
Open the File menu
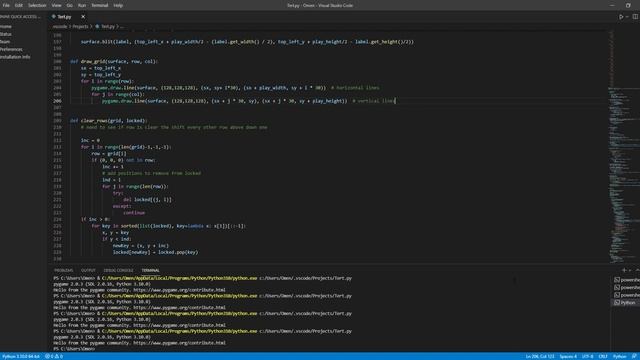pos(6,5)
